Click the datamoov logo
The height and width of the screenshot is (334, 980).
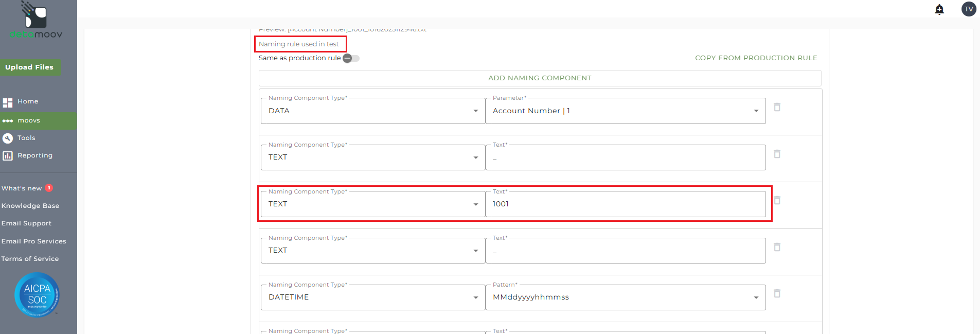pyautogui.click(x=36, y=21)
